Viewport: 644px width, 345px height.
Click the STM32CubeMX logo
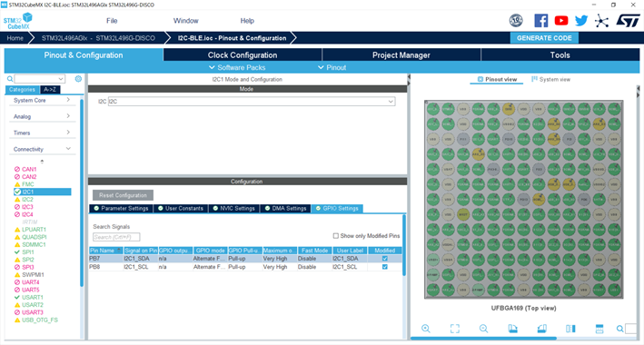[17, 21]
